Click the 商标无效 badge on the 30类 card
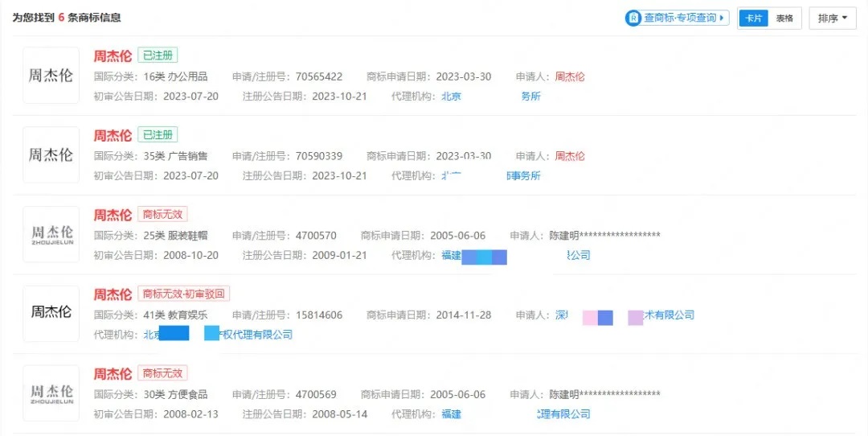Image resolution: width=868 pixels, height=436 pixels. tap(162, 373)
